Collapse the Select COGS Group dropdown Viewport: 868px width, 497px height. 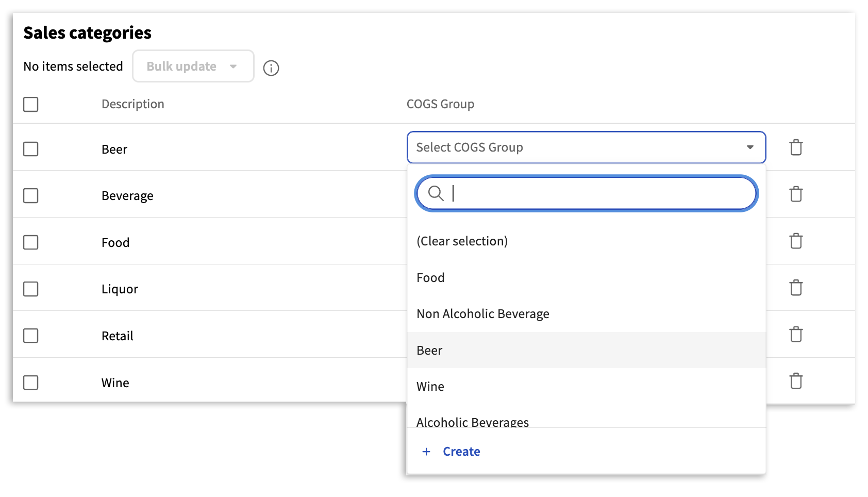click(750, 147)
